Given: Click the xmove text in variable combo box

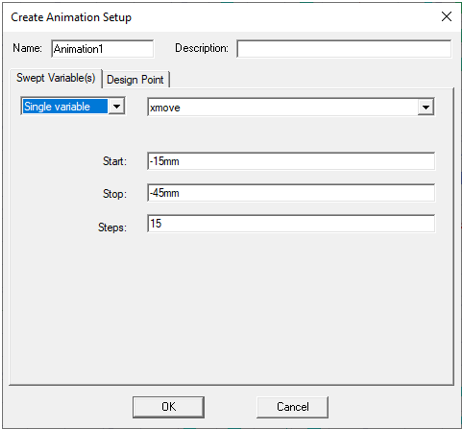Looking at the screenshot, I should pyautogui.click(x=165, y=108).
